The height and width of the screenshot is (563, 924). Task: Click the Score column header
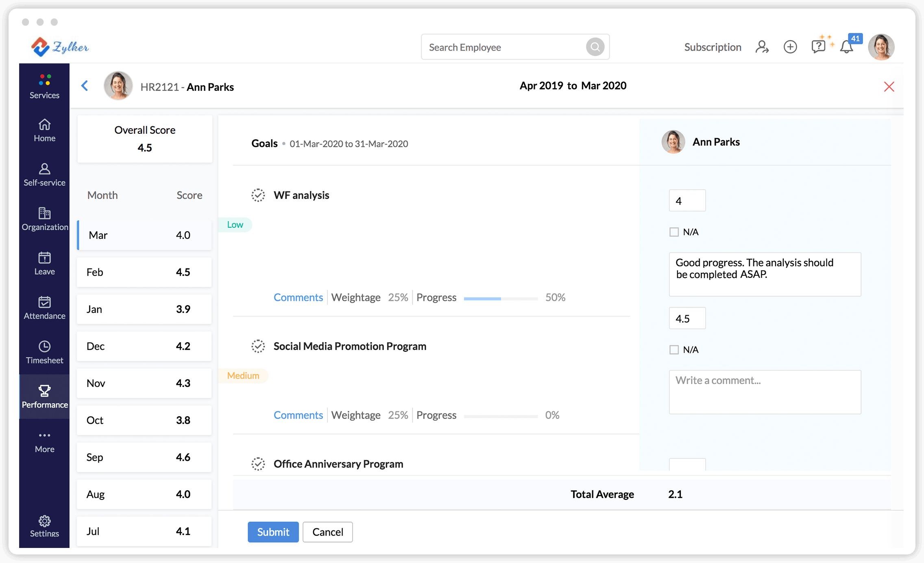[x=189, y=195]
